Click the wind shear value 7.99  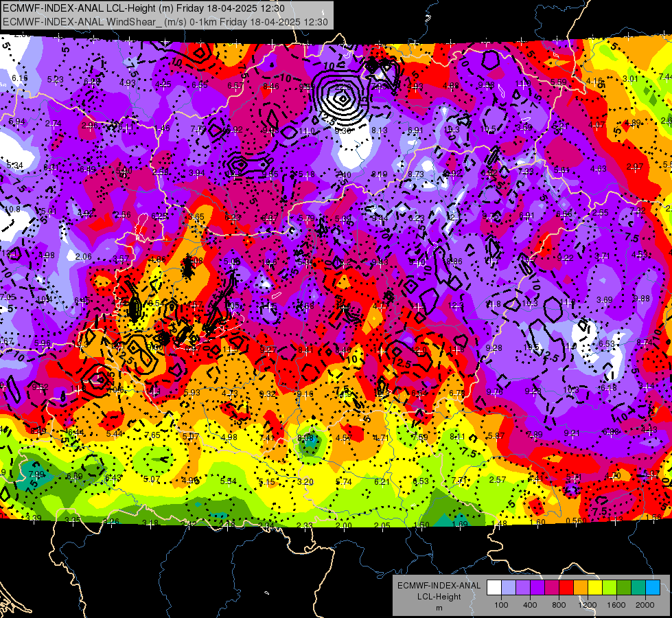coord(36,474)
